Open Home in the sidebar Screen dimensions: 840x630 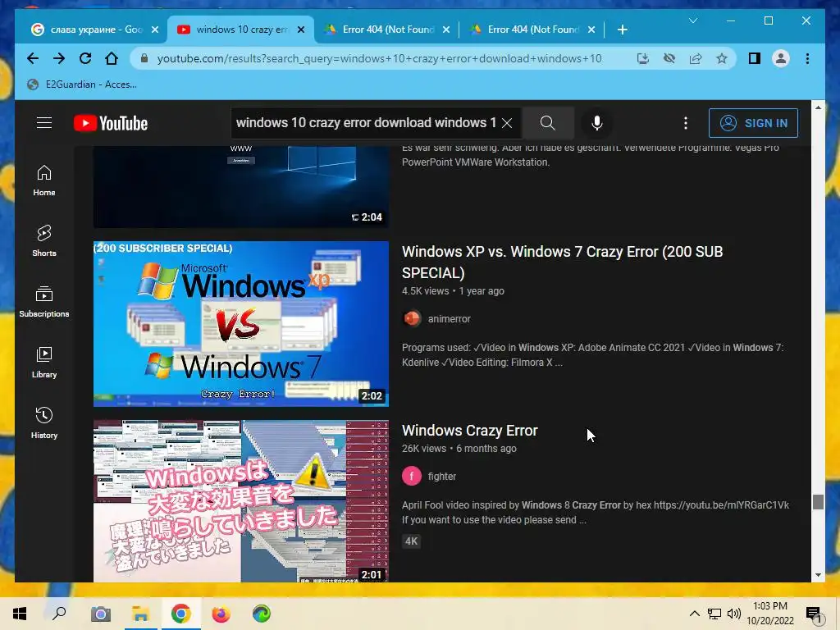point(44,181)
